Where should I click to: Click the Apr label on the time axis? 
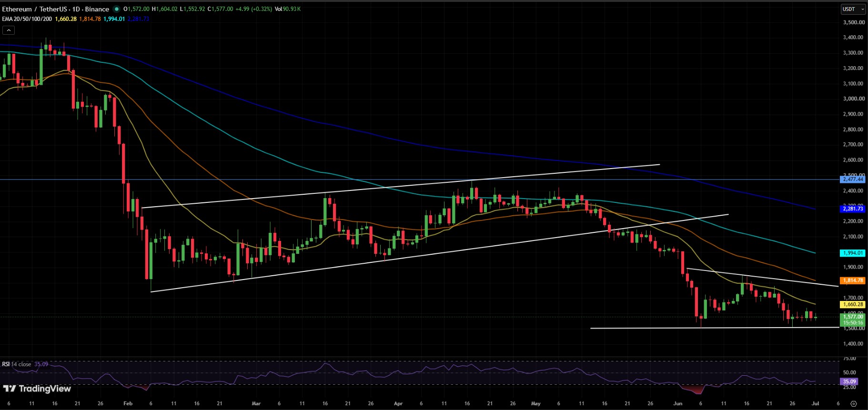(398, 403)
